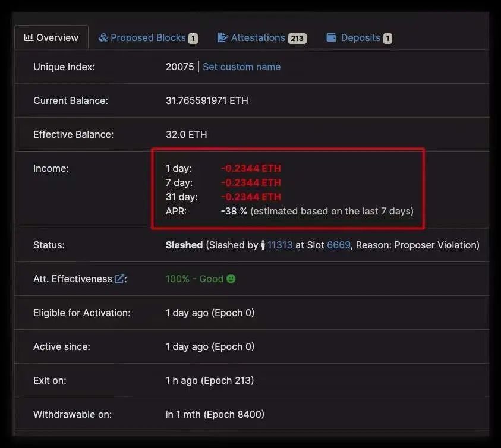Screen dimensions: 501x448
Task: Select the unique index value 20075
Action: 180,67
